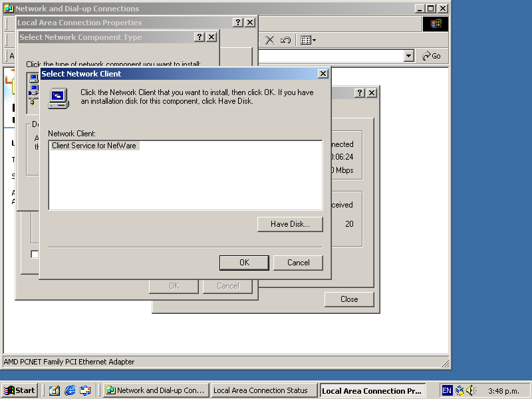Open the Views dropdown in toolbar
532x399 pixels.
[307, 40]
